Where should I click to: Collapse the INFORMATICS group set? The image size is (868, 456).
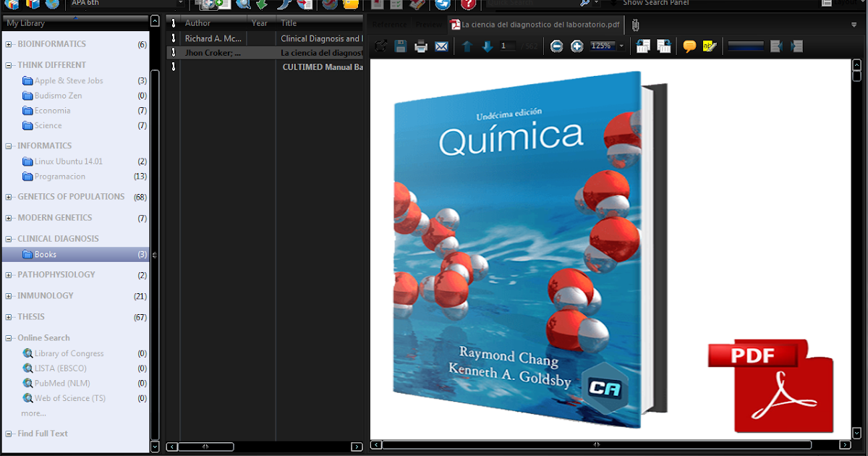pyautogui.click(x=9, y=146)
